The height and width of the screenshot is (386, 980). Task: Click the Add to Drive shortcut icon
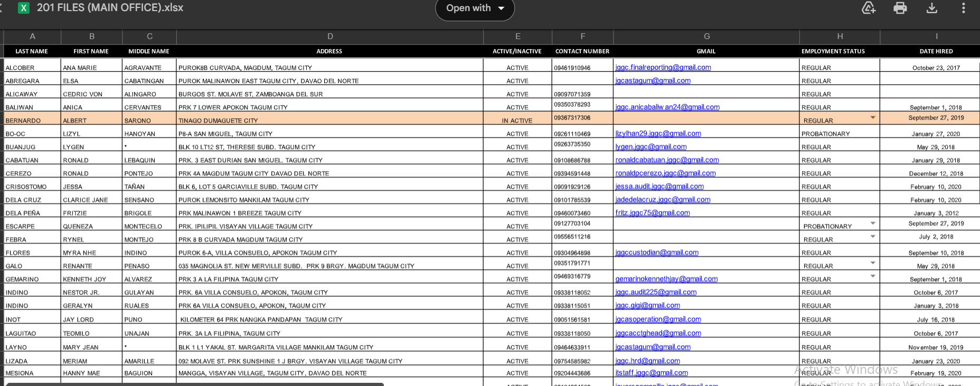click(x=869, y=8)
